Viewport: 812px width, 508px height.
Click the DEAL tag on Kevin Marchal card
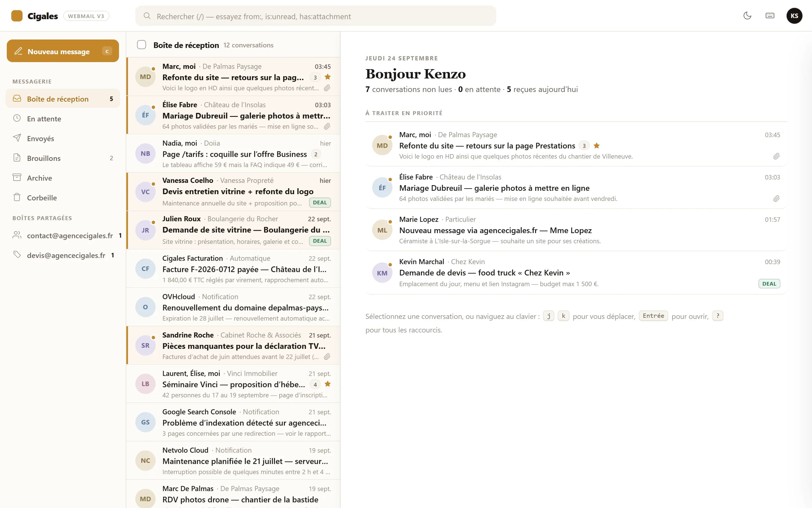[x=769, y=284]
